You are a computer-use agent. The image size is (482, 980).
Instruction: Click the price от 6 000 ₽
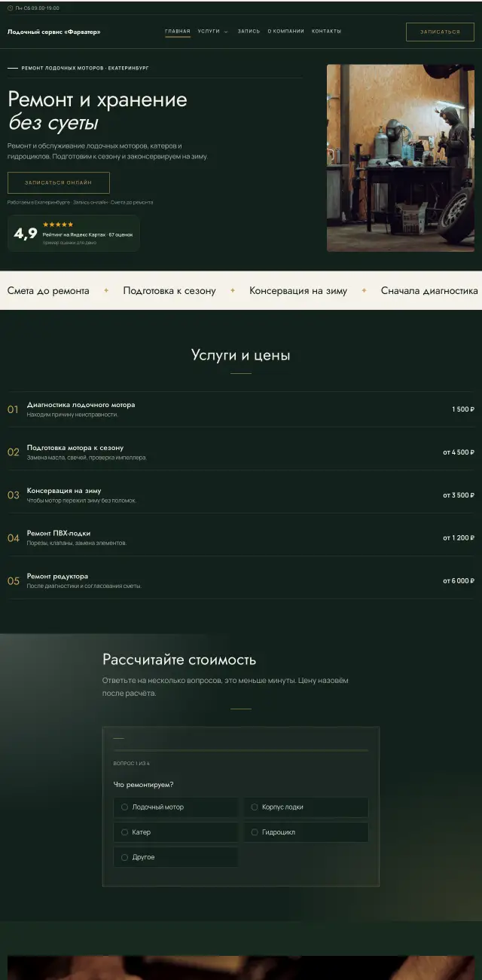point(459,580)
